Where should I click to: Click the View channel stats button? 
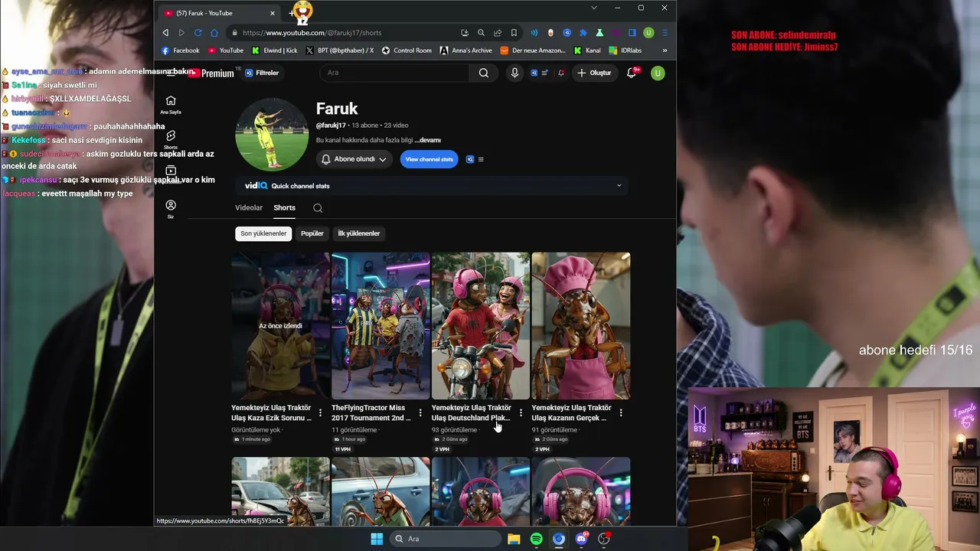pos(429,159)
